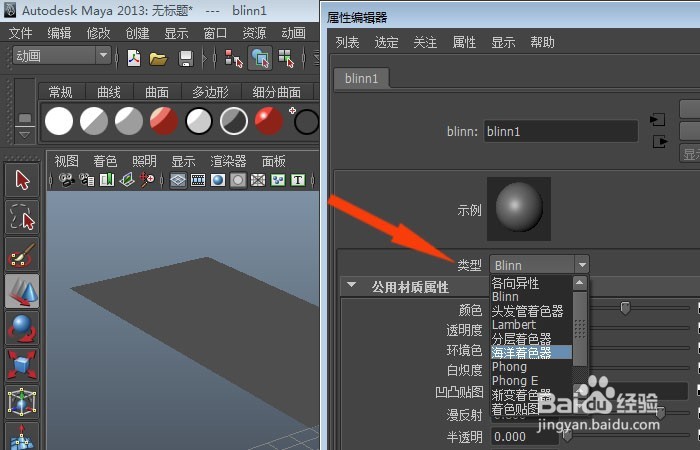Toggle the safe action icon
The image size is (700, 450).
278,180
